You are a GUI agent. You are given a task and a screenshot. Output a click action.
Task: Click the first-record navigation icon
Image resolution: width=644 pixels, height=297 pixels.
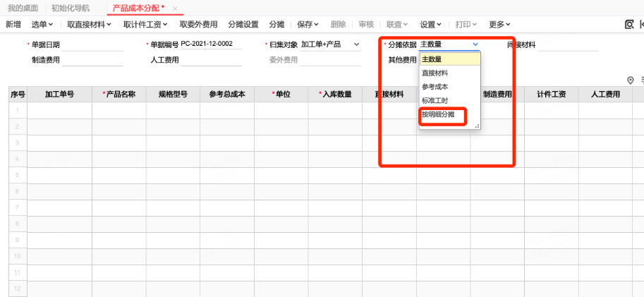(642, 25)
